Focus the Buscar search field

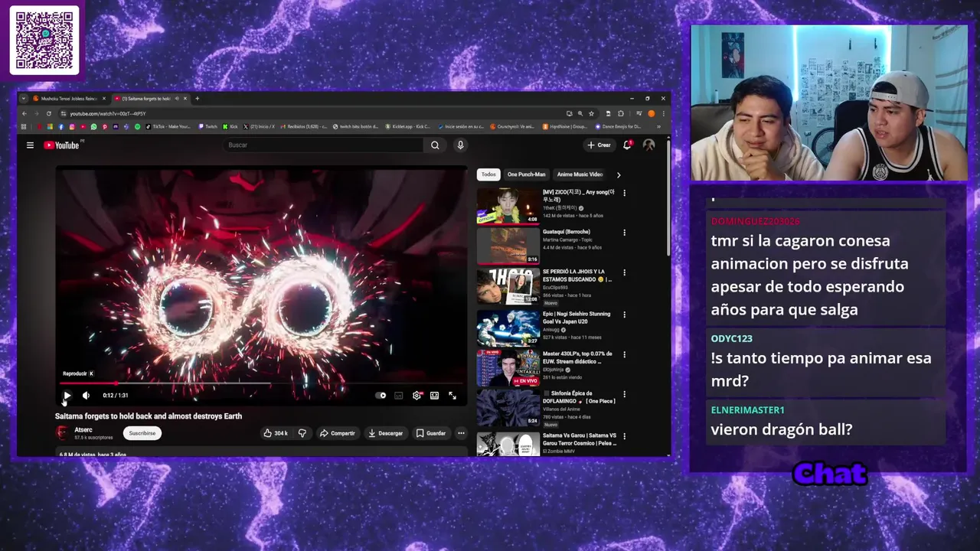[325, 145]
